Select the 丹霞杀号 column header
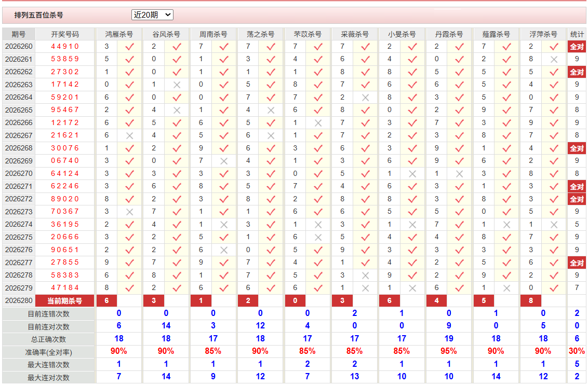This screenshot has width=588, height=386. coord(449,34)
